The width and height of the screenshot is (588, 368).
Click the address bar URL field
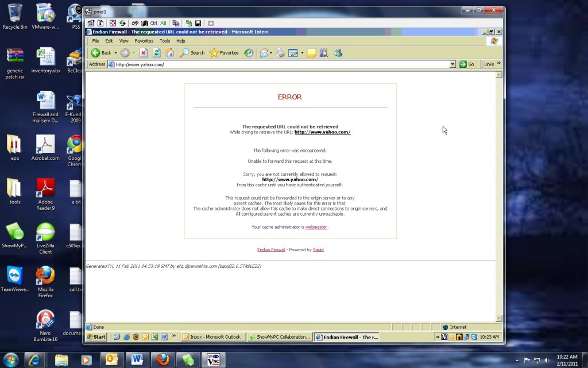tap(276, 64)
